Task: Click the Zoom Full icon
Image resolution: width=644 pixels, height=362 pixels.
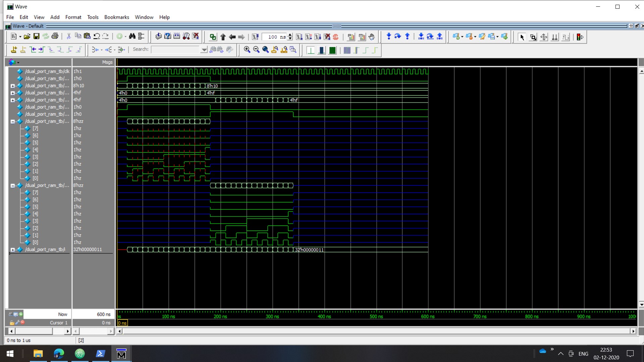Action: [265, 50]
